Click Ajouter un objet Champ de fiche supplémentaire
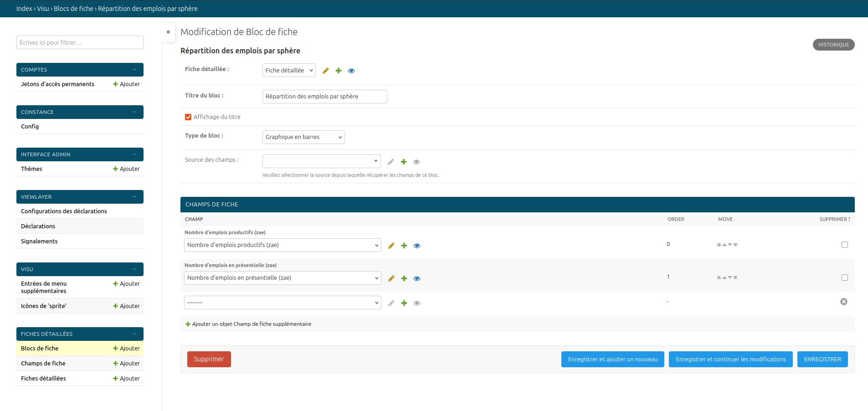 pyautogui.click(x=248, y=324)
